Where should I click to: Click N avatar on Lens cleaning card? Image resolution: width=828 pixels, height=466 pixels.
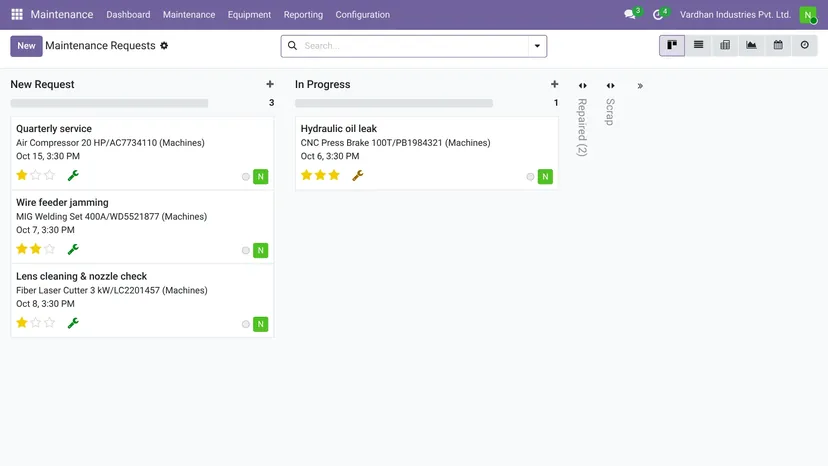[260, 324]
